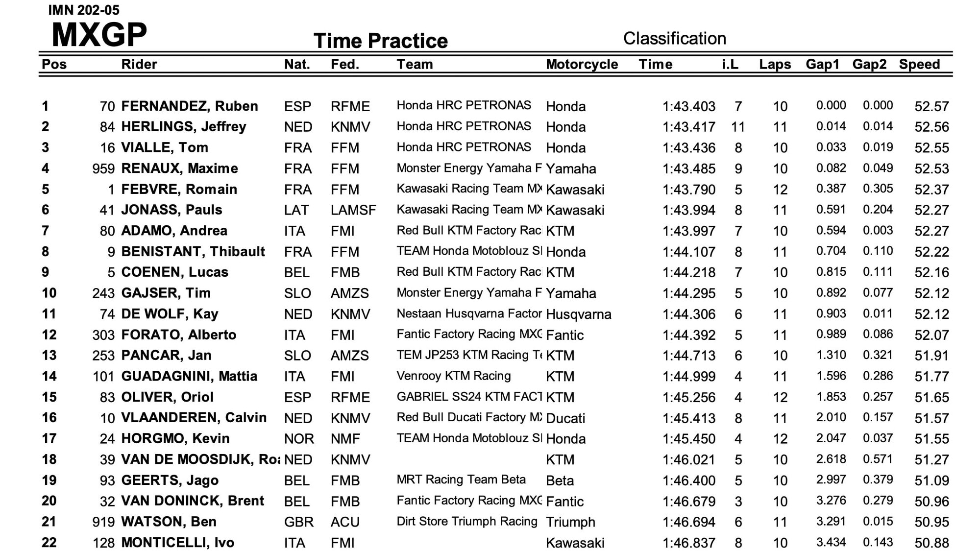The height and width of the screenshot is (551, 980).
Task: Click the lap time 1:43.403
Action: (688, 106)
